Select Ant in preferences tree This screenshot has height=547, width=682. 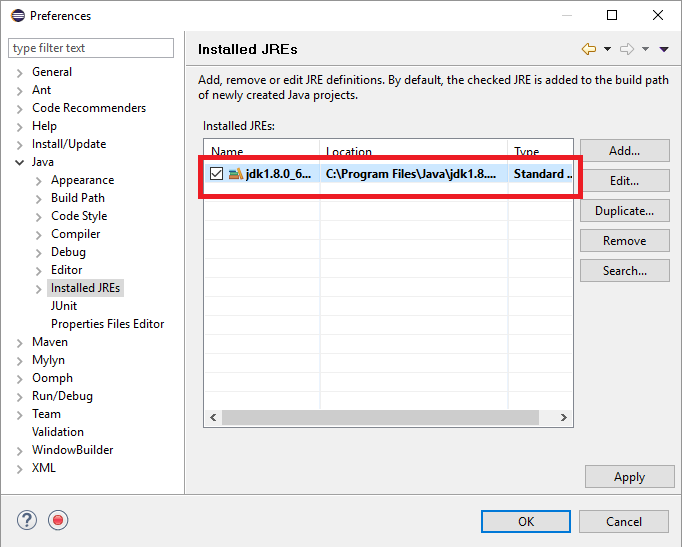[41, 90]
